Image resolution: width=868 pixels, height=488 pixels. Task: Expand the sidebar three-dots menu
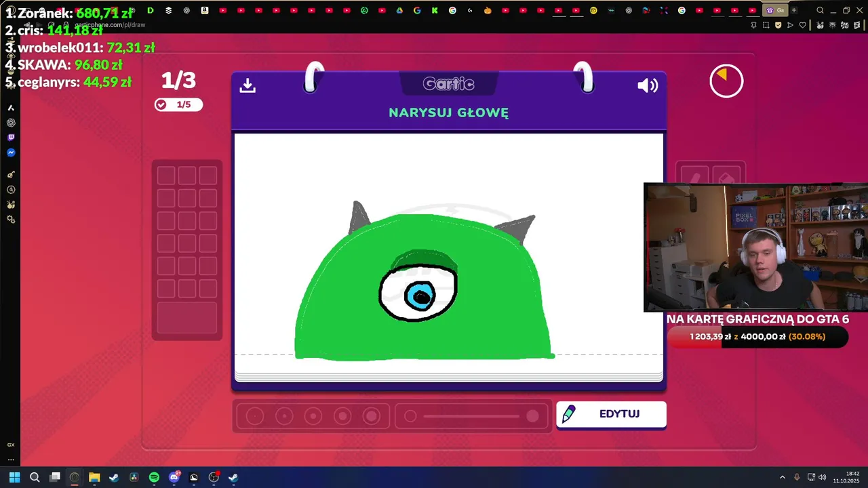(11, 459)
